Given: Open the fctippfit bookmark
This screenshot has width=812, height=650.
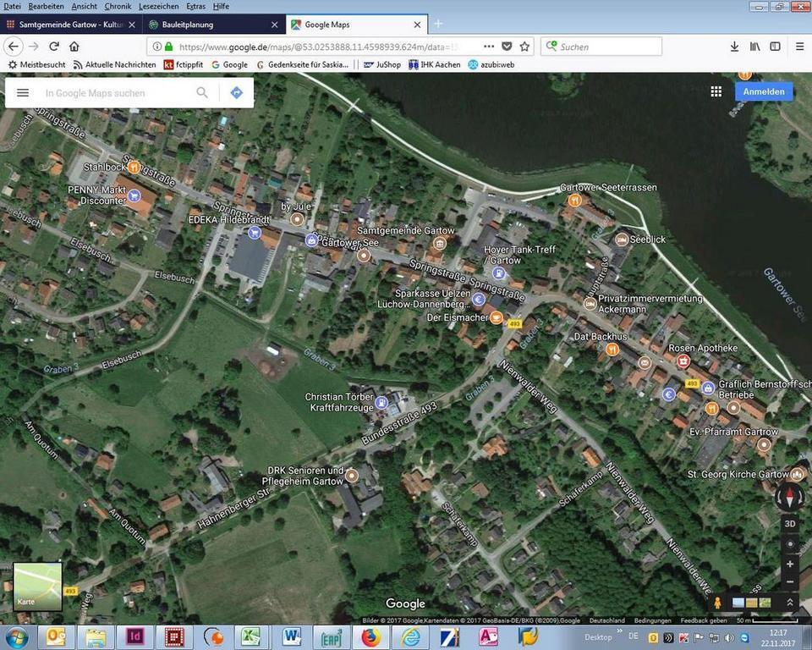Looking at the screenshot, I should point(184,65).
